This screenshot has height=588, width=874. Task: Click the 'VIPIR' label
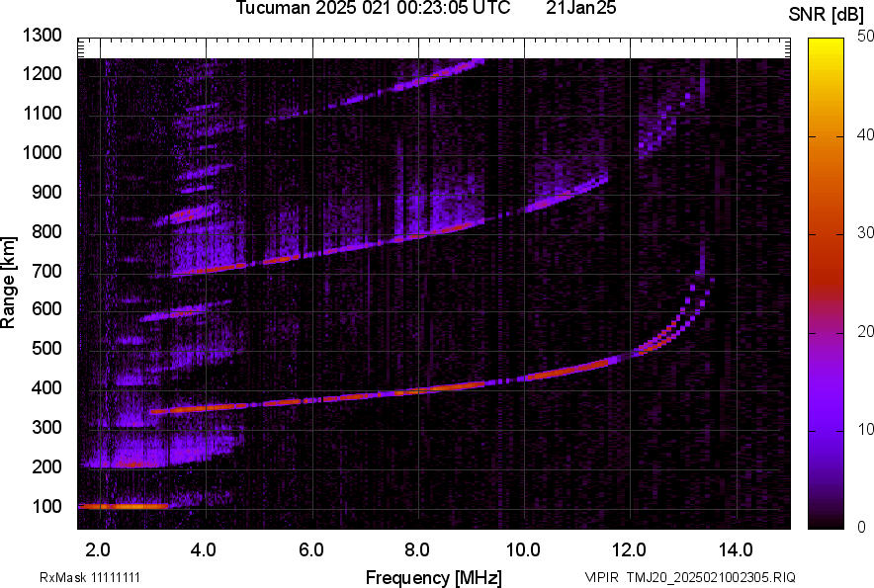(601, 577)
